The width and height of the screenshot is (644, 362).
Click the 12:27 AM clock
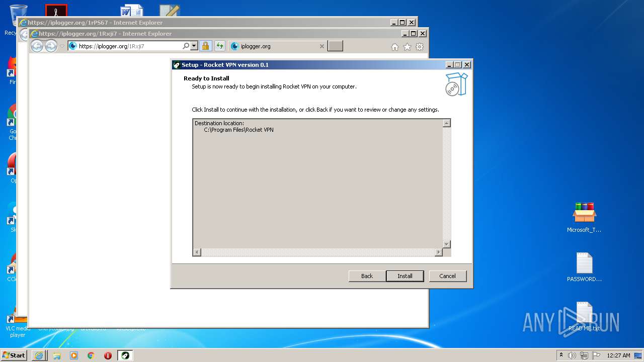(x=618, y=355)
